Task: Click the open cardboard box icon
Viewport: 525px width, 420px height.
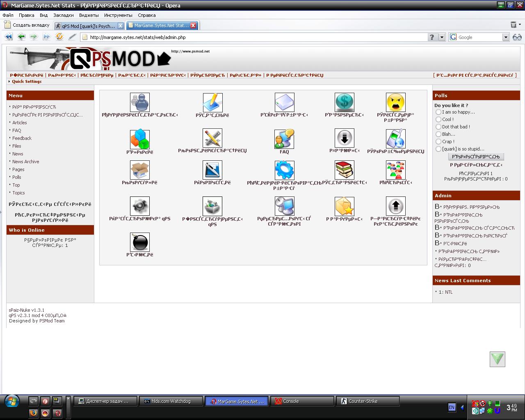Action: pos(140,170)
